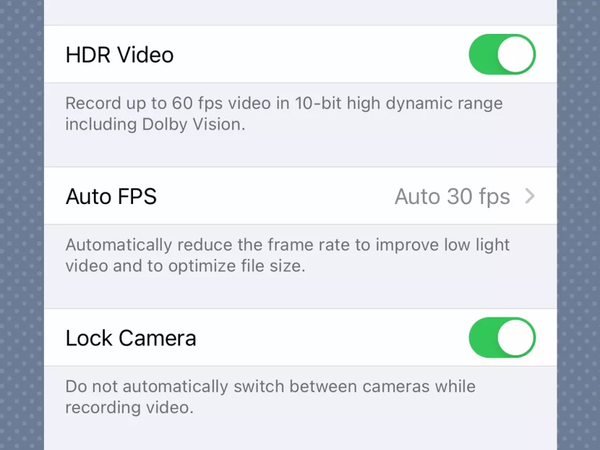
Task: Click the Lock Camera description about switching cameras
Action: pyautogui.click(x=270, y=386)
